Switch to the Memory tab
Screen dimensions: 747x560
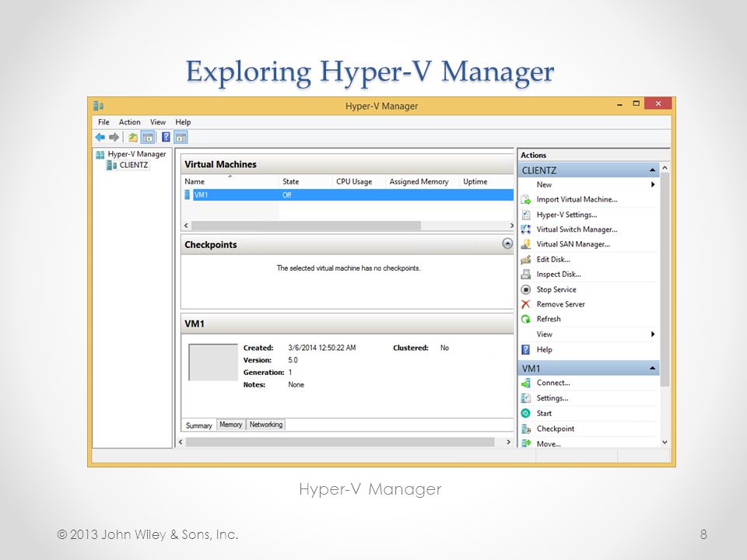pyautogui.click(x=231, y=425)
